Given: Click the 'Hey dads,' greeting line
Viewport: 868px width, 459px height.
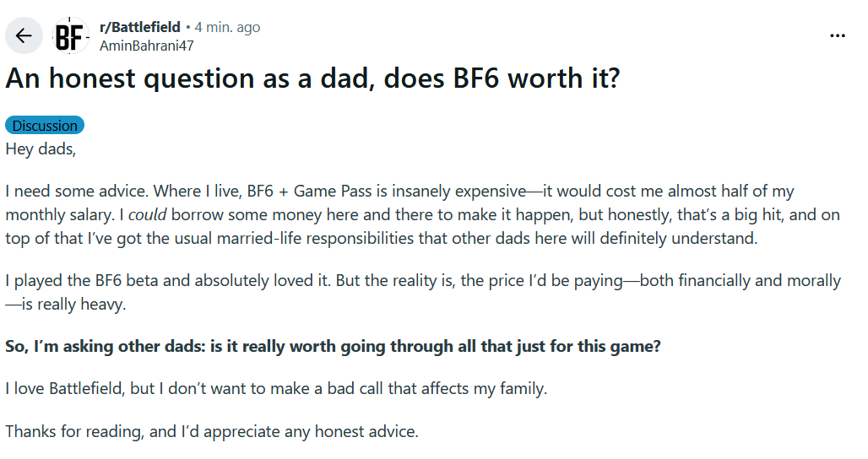Looking at the screenshot, I should tap(41, 149).
